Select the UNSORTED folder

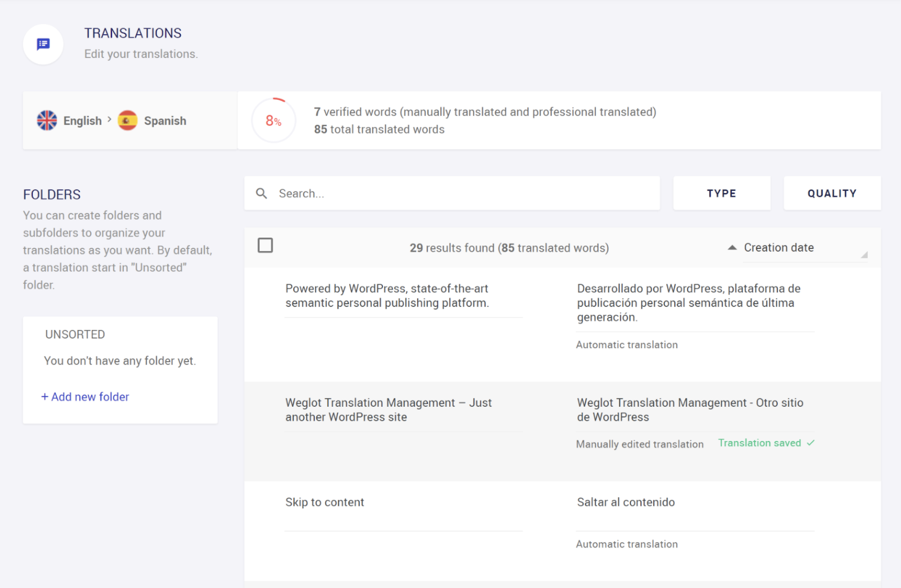pyautogui.click(x=75, y=335)
